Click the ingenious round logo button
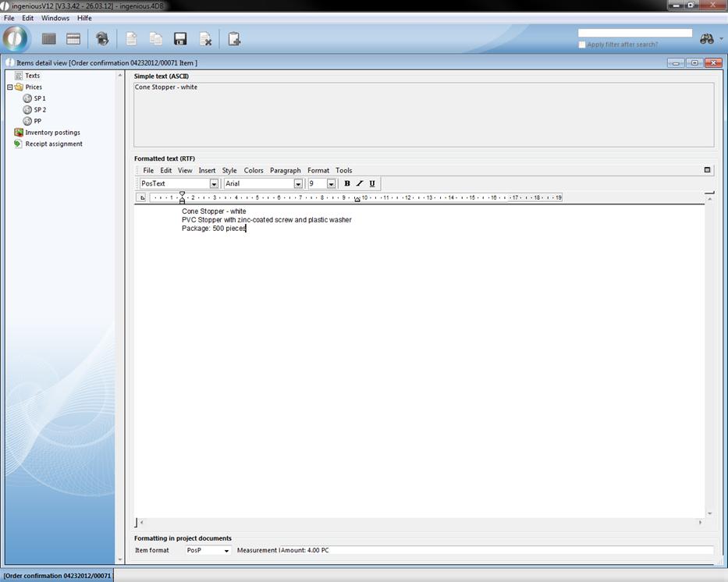 click(x=16, y=38)
